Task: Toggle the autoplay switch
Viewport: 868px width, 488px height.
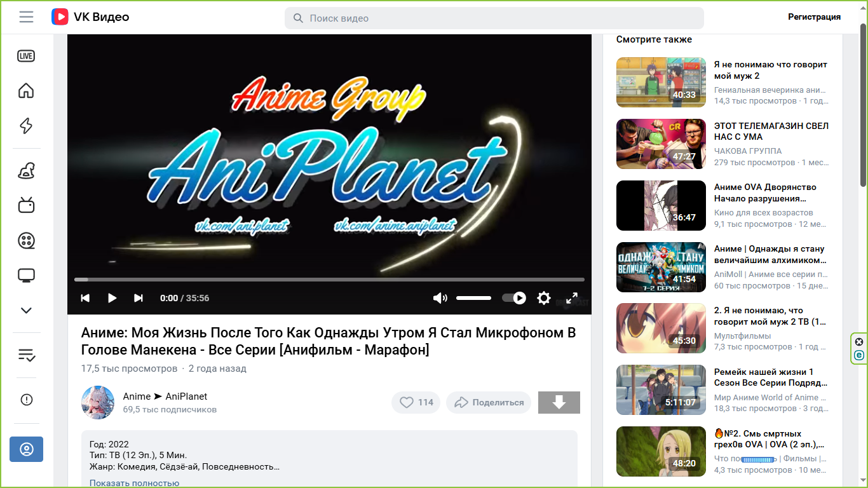Action: (x=513, y=298)
